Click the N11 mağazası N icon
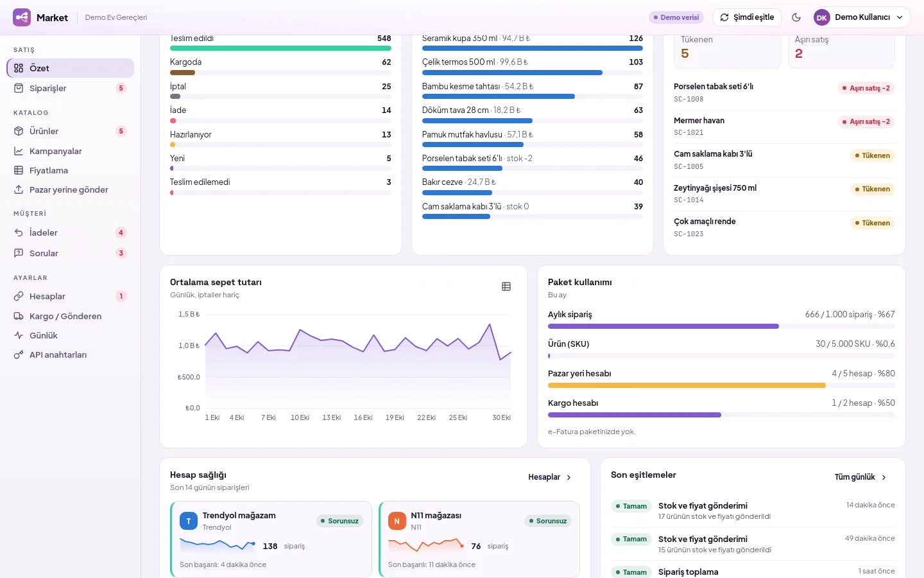The height and width of the screenshot is (578, 924). pos(397,521)
